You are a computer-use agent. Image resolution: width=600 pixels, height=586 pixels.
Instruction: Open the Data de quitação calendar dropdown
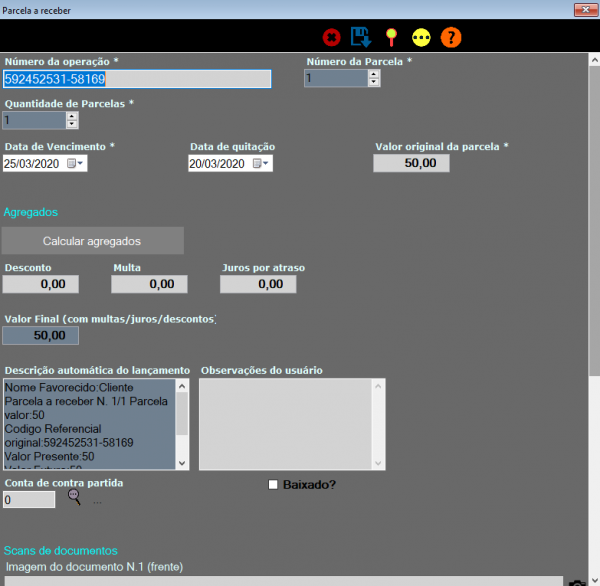pos(262,164)
